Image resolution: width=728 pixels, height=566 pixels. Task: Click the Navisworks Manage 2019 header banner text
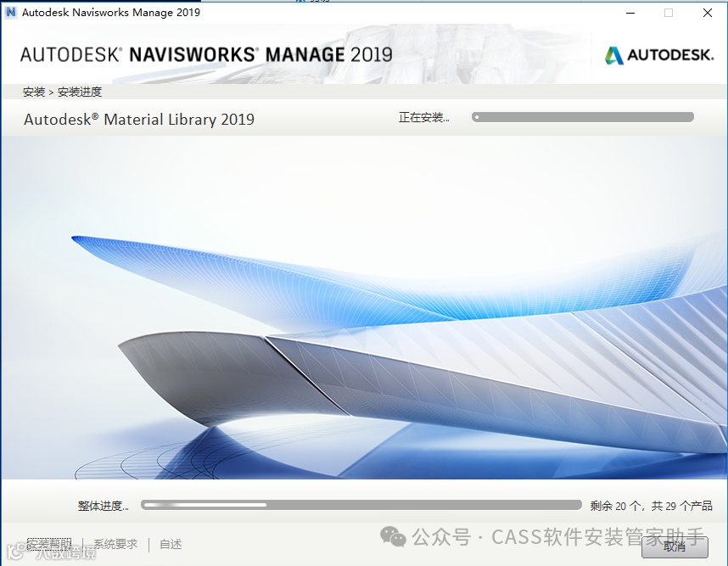click(206, 55)
